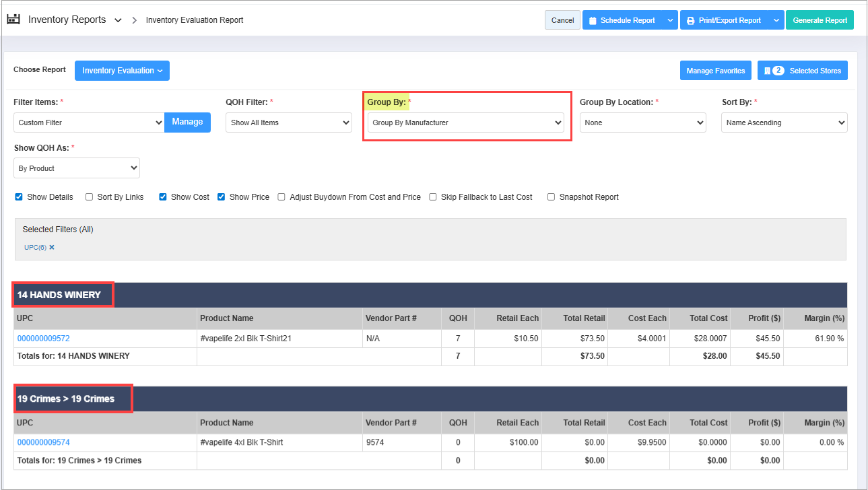868x490 pixels.
Task: Open Schedule Report dropdown arrow
Action: coord(670,20)
